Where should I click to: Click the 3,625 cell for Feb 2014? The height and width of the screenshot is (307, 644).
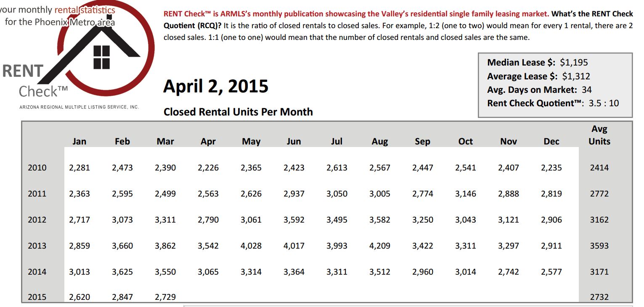click(122, 272)
